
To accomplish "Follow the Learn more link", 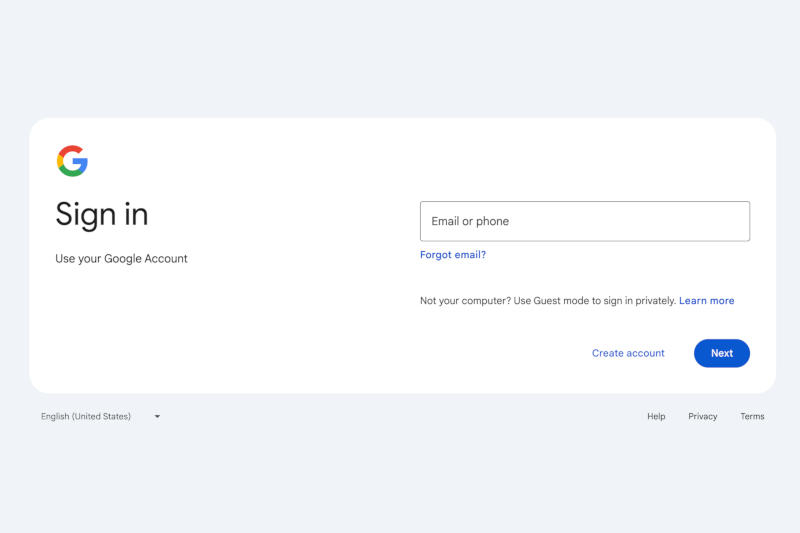I will pos(706,301).
